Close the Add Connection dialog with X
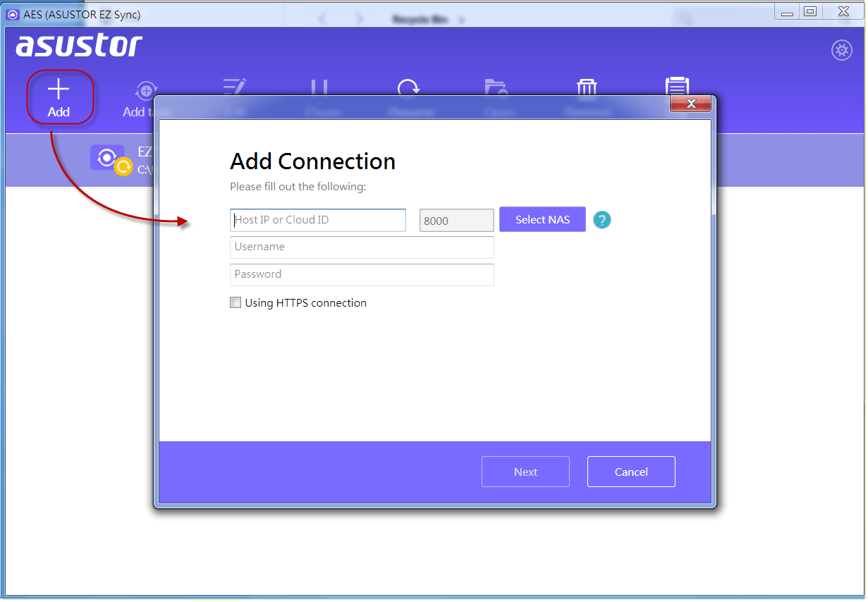This screenshot has height=602, width=868. pos(690,104)
